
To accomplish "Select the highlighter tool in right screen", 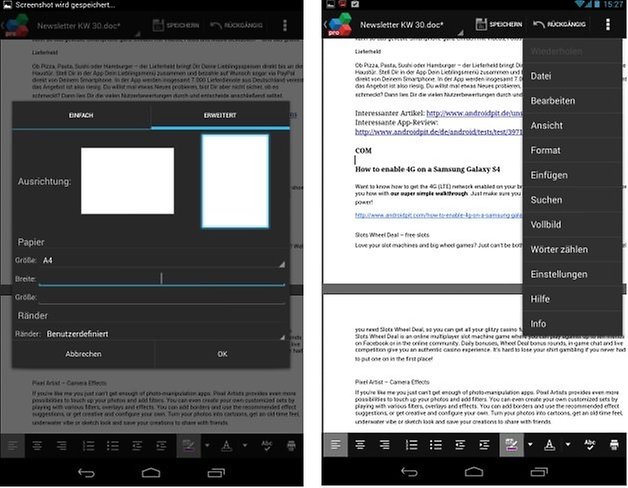I will (x=511, y=445).
